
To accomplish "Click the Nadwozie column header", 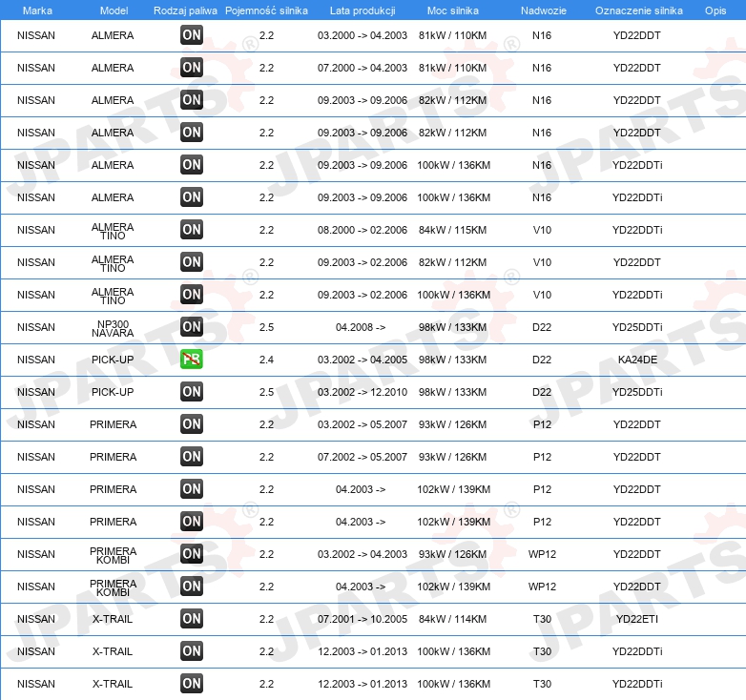I will pos(544,10).
